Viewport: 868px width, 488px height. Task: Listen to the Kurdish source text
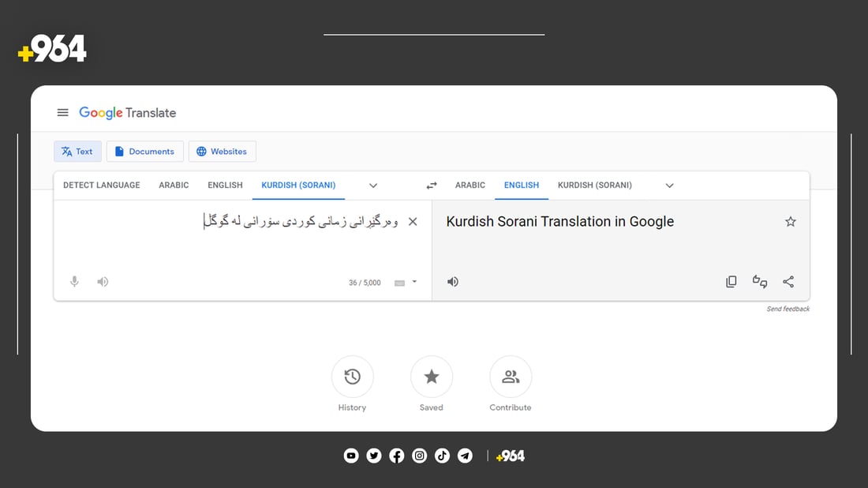coord(103,281)
